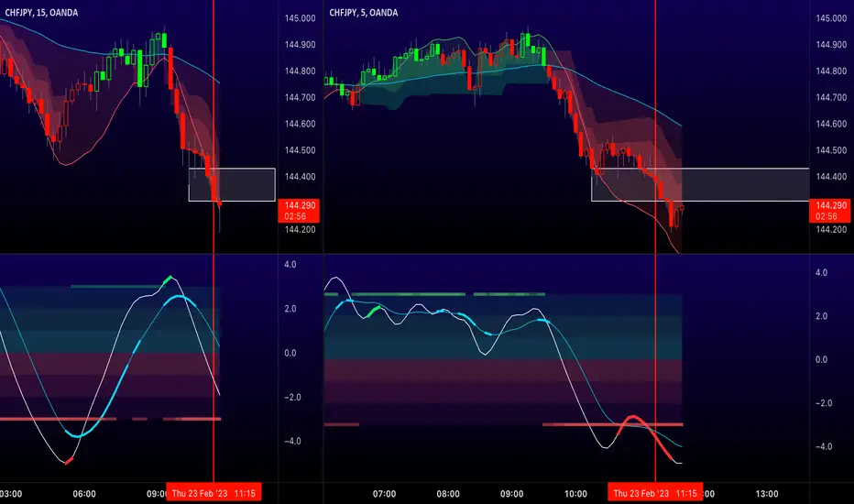Viewport: 854px width, 504px height.
Task: Click the 4.0 value on left oscillator scale
Action: [290, 265]
